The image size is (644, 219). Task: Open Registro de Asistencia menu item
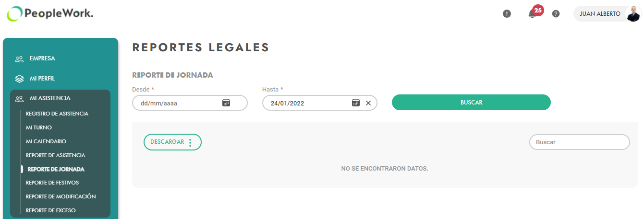[57, 114]
